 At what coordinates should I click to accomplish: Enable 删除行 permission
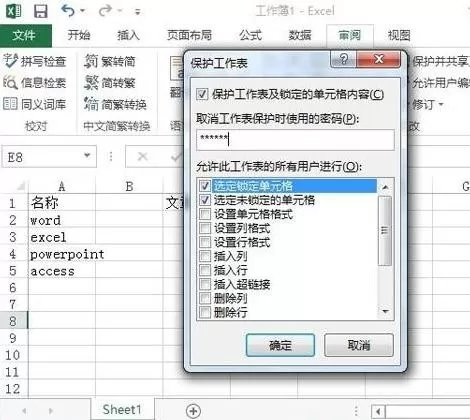coord(205,312)
